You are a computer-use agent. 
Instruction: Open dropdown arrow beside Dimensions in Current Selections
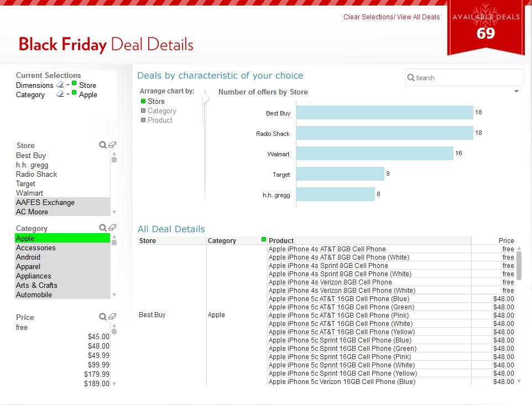click(x=68, y=85)
